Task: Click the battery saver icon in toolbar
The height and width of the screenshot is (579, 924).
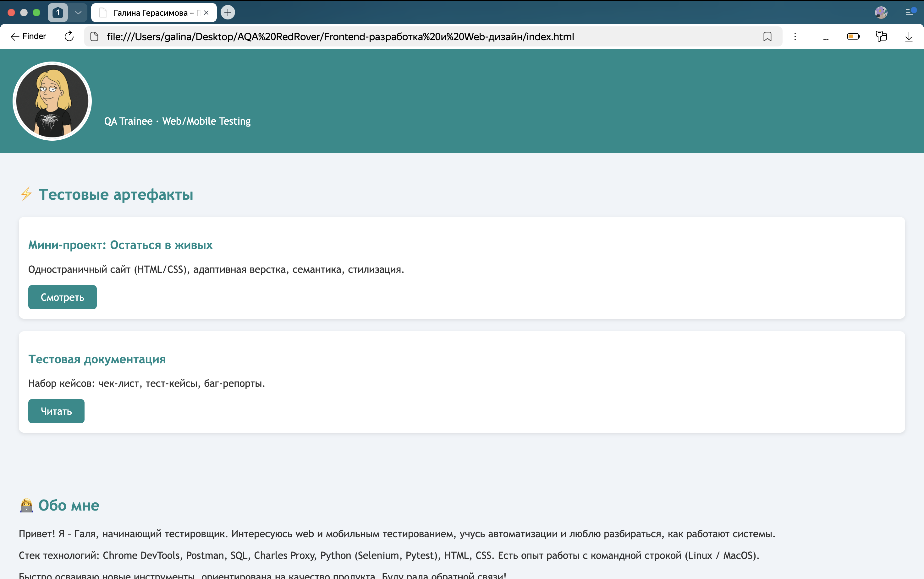Action: click(x=853, y=36)
